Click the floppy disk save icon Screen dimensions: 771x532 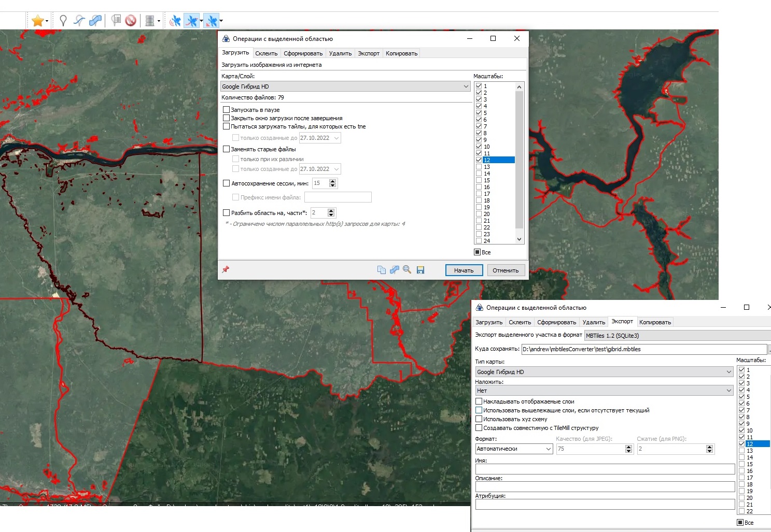coord(420,270)
